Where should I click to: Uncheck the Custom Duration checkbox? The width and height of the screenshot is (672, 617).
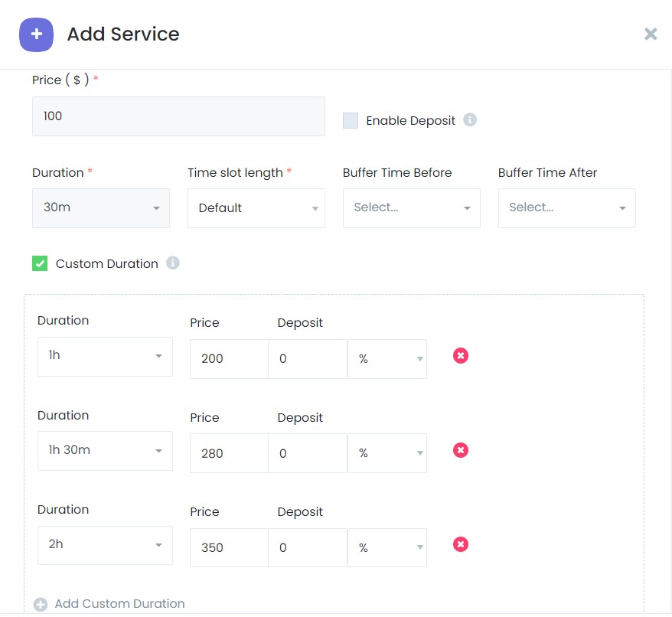coord(40,263)
